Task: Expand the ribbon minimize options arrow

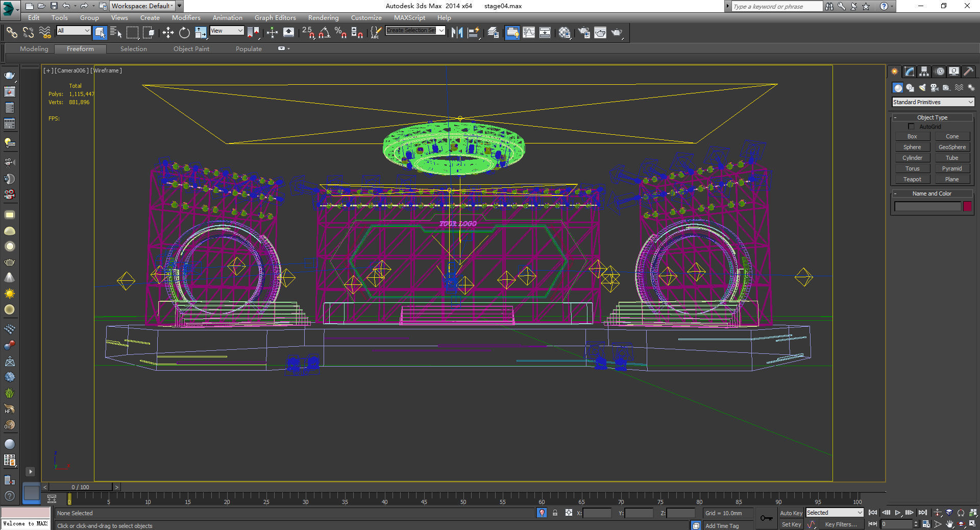Action: coord(289,49)
